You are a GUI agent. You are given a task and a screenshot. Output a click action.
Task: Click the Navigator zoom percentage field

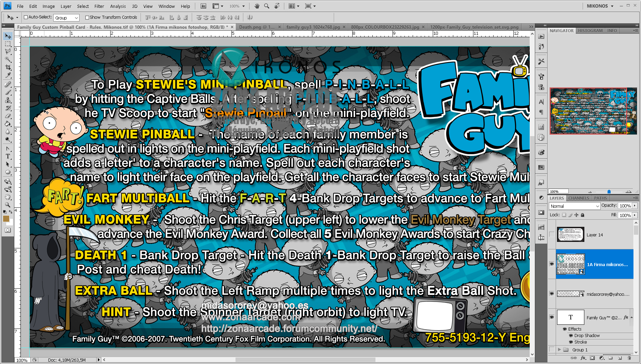[x=558, y=191]
